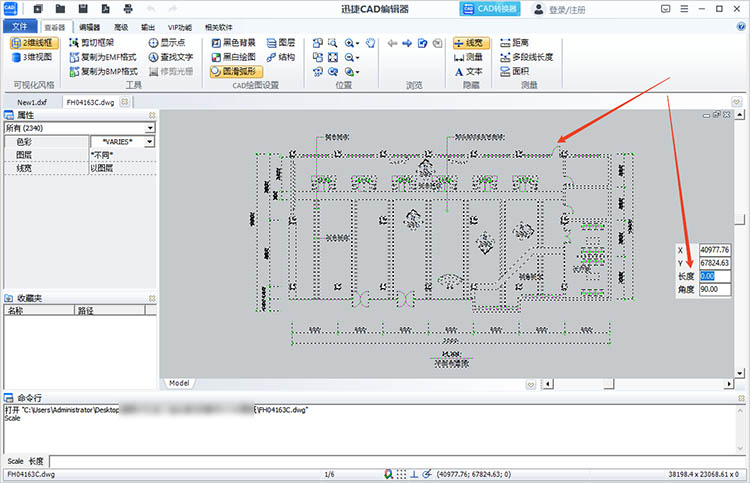Toggle the 黑色背景 black background option
750x483 pixels.
232,43
